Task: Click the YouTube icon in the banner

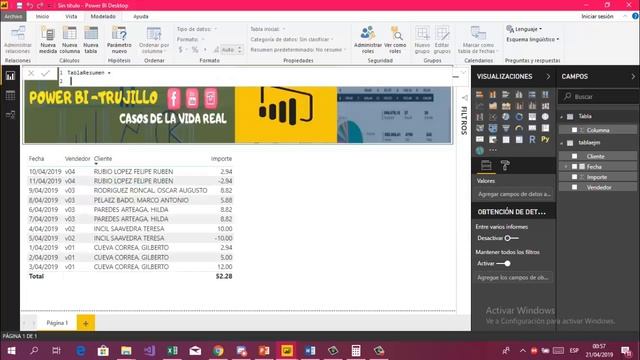Action: [192, 98]
